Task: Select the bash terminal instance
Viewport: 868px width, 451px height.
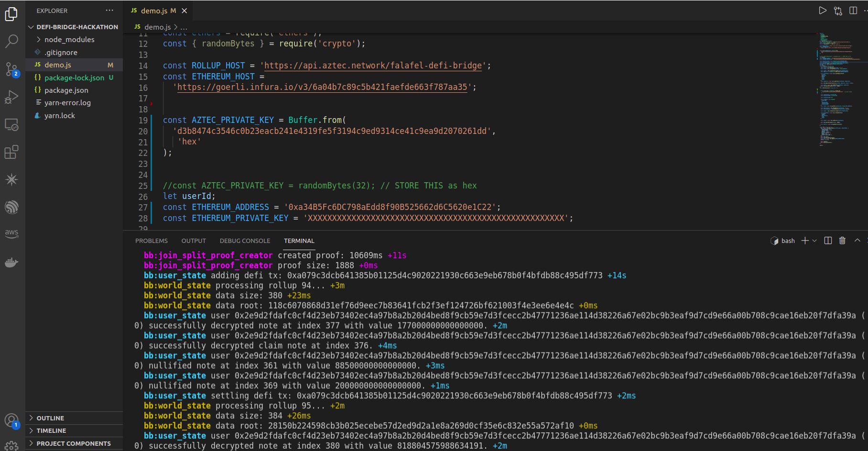Action: (x=783, y=241)
